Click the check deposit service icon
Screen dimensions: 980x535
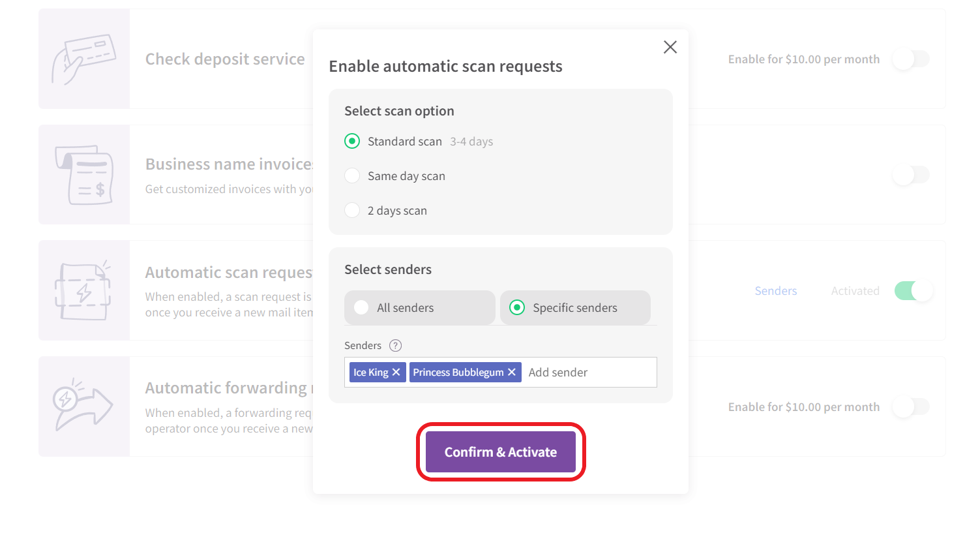pyautogui.click(x=83, y=59)
